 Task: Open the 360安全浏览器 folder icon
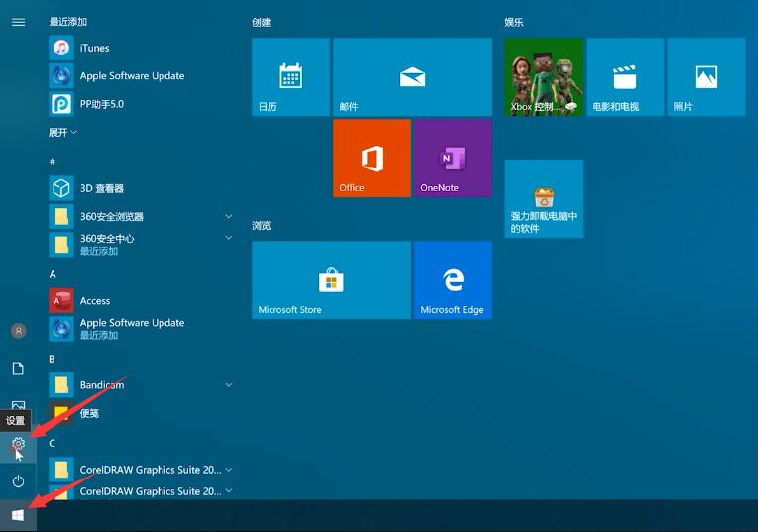click(x=61, y=217)
